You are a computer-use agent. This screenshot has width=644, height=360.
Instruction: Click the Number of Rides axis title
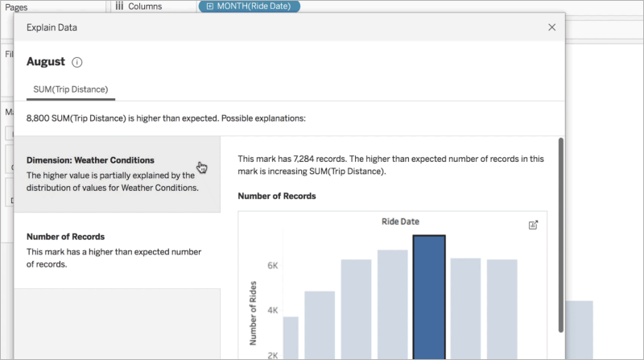tap(253, 312)
